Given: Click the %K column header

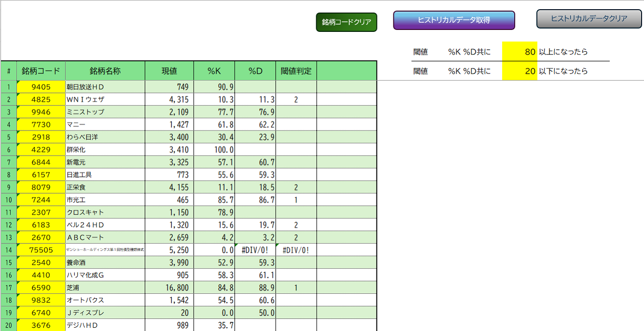Looking at the screenshot, I should [214, 71].
